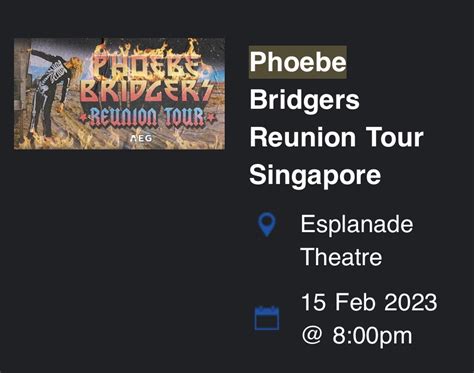This screenshot has height=373, width=474.
Task: Click the right red star beside banner "Reunion Tour"
Action: (211, 117)
